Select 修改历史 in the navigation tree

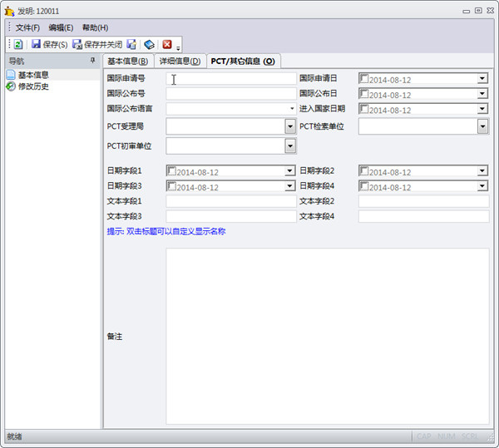coord(33,86)
